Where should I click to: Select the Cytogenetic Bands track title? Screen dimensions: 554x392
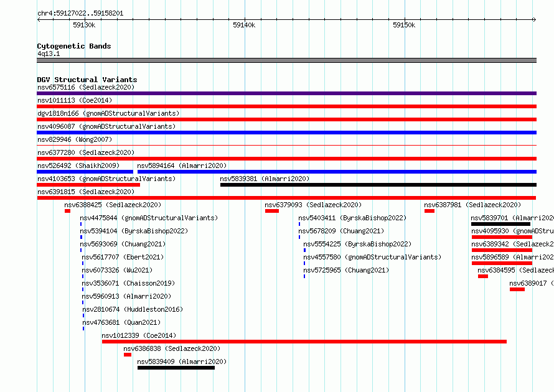pyautogui.click(x=74, y=46)
